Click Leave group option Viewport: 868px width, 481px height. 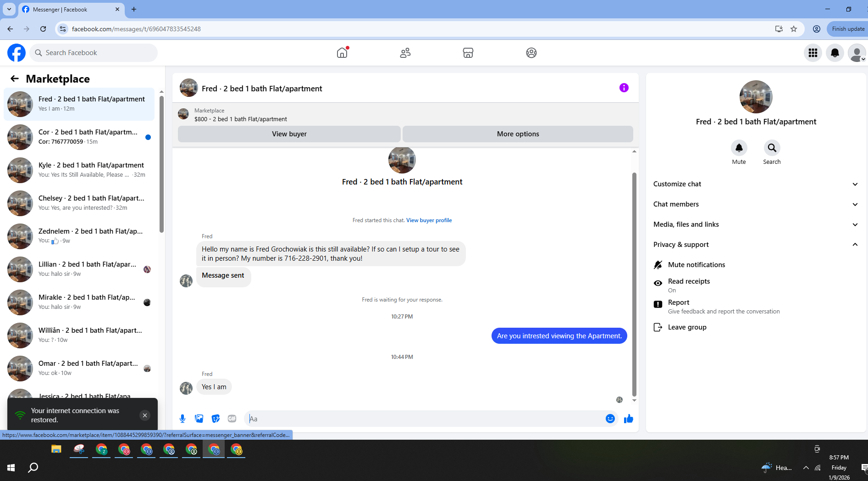click(757, 327)
